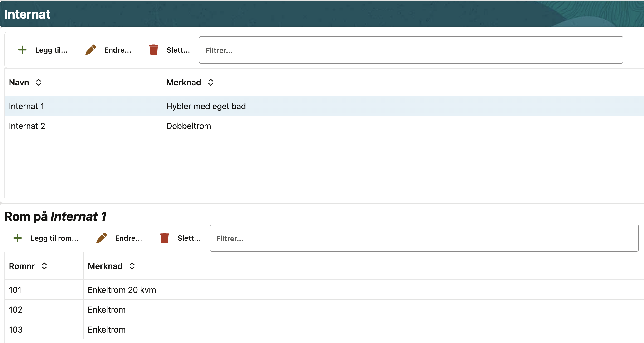Click the trash icon in the rooms toolbar
This screenshot has height=343, width=644.
click(164, 238)
